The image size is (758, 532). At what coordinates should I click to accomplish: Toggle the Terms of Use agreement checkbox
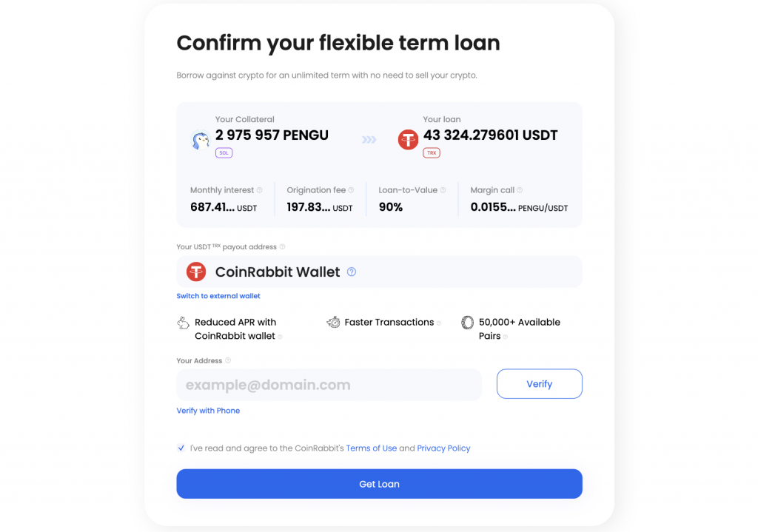click(x=181, y=448)
